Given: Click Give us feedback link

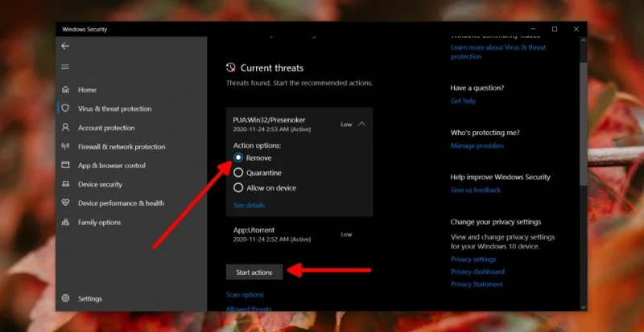Looking at the screenshot, I should click(x=476, y=190).
